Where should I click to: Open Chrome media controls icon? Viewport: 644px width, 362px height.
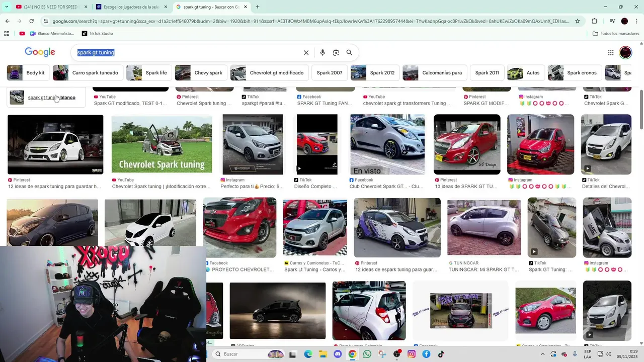[612, 21]
